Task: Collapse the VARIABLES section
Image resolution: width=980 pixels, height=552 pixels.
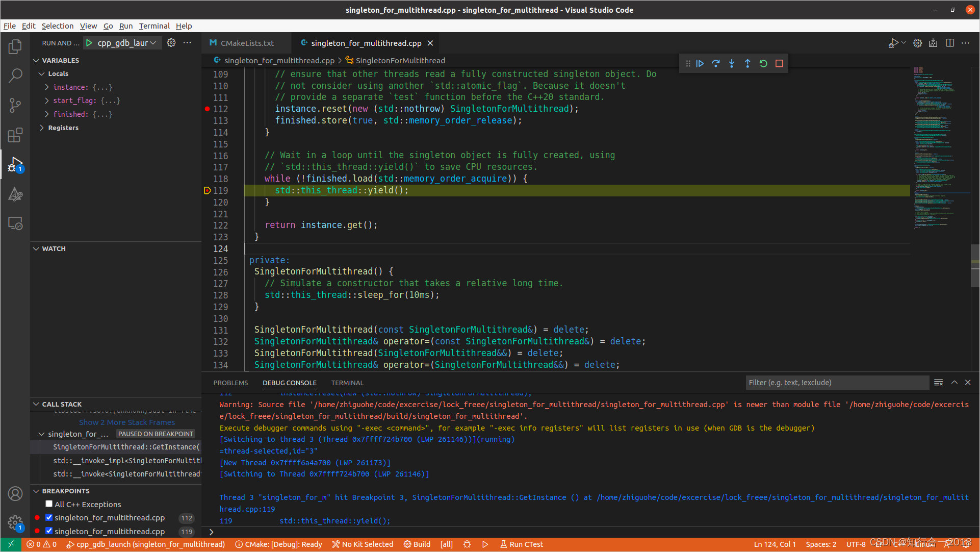Action: click(x=36, y=60)
